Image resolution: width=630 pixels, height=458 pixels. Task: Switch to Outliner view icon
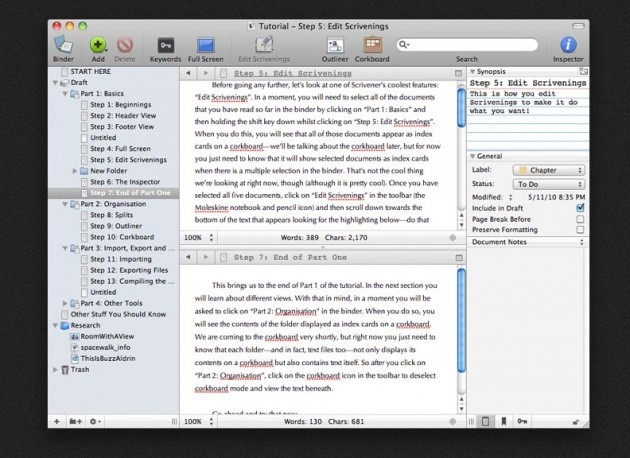335,45
